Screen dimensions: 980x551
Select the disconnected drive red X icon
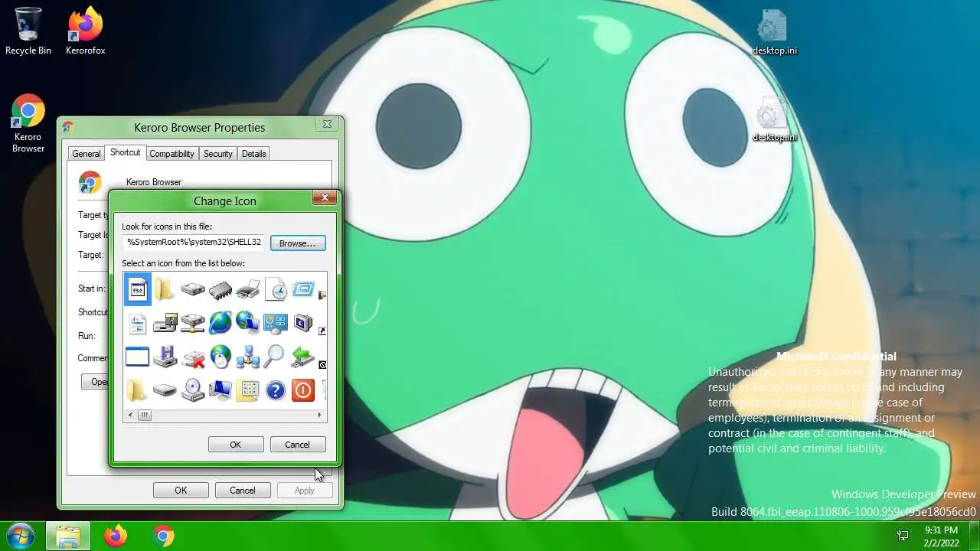pyautogui.click(x=193, y=357)
